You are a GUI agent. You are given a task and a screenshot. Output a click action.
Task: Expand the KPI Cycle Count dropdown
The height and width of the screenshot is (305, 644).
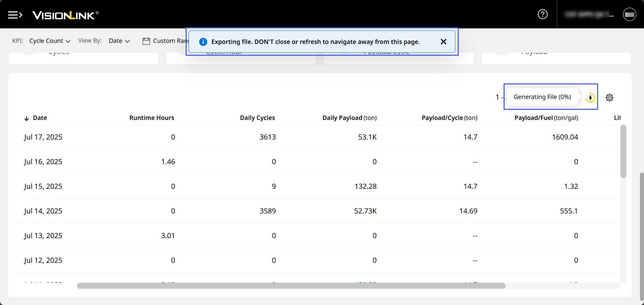pyautogui.click(x=50, y=41)
